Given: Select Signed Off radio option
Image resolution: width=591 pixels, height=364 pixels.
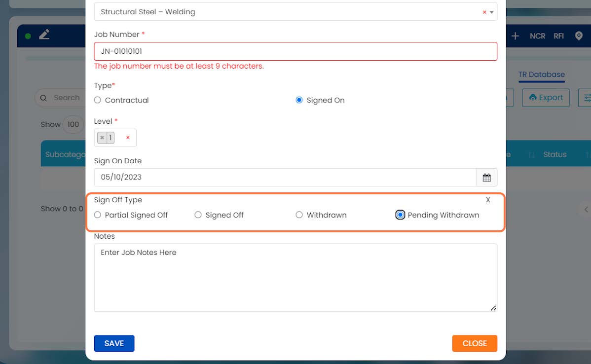Looking at the screenshot, I should click(x=198, y=215).
